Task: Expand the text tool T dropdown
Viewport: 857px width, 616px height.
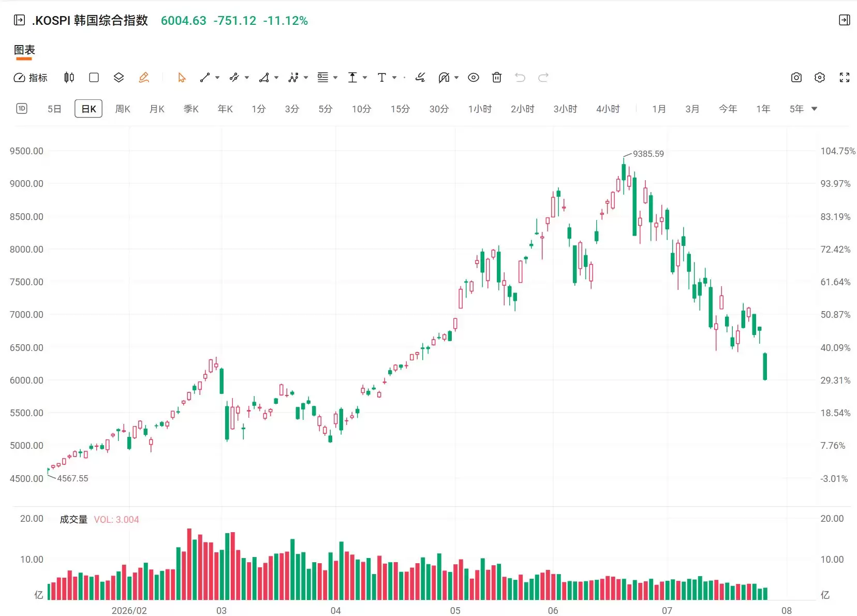Action: click(x=394, y=78)
